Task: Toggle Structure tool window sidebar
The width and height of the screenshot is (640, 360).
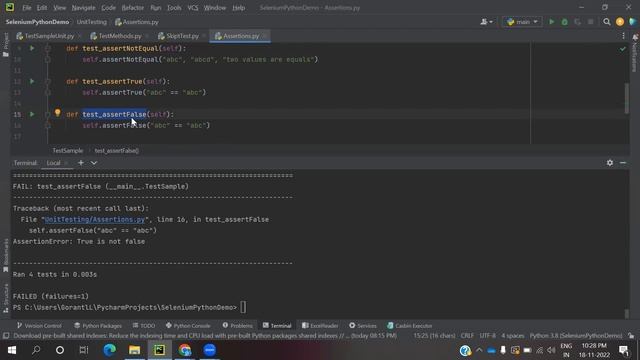Action: pos(6,298)
